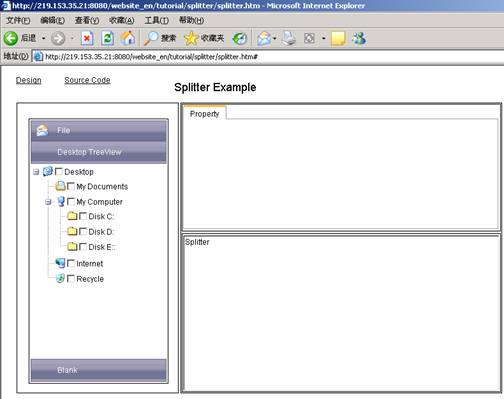This screenshot has width=504, height=399.
Task: Open Messenger people icon
Action: (359, 38)
